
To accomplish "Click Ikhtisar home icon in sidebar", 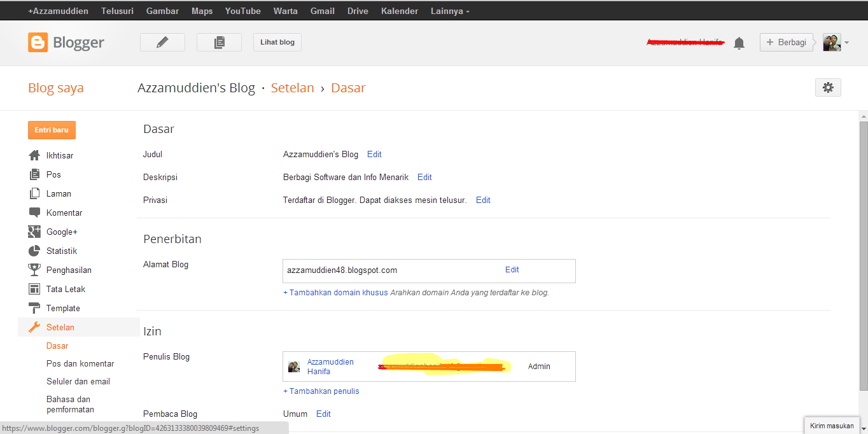I will coord(34,155).
